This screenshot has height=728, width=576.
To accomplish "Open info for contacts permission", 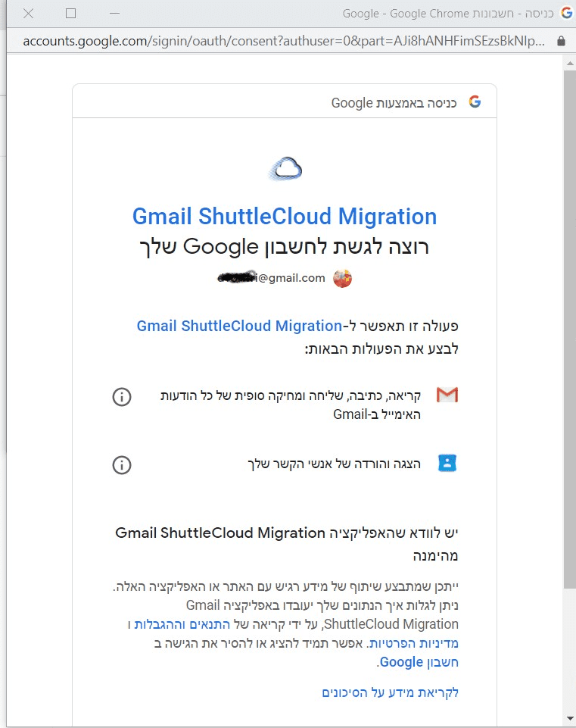I will tap(122, 464).
